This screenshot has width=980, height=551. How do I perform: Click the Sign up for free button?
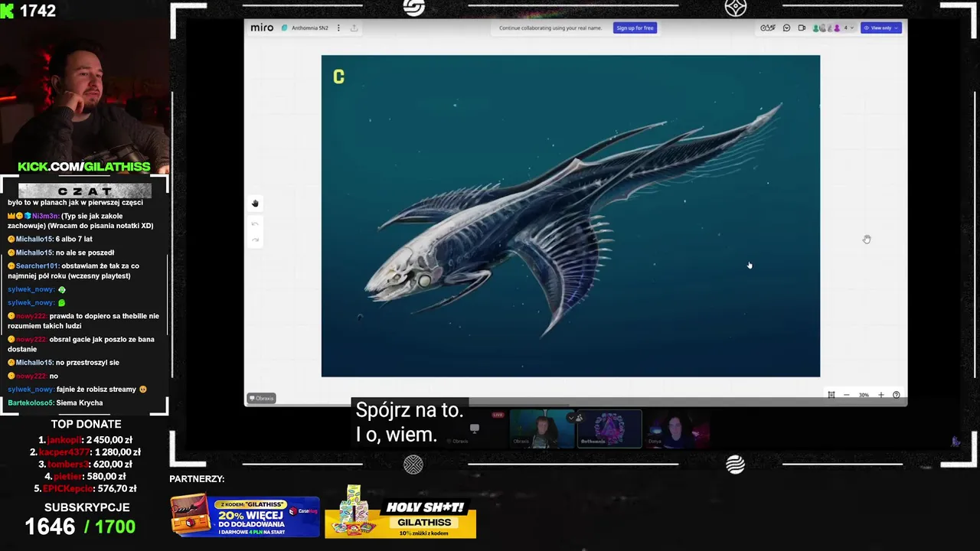pyautogui.click(x=635, y=28)
